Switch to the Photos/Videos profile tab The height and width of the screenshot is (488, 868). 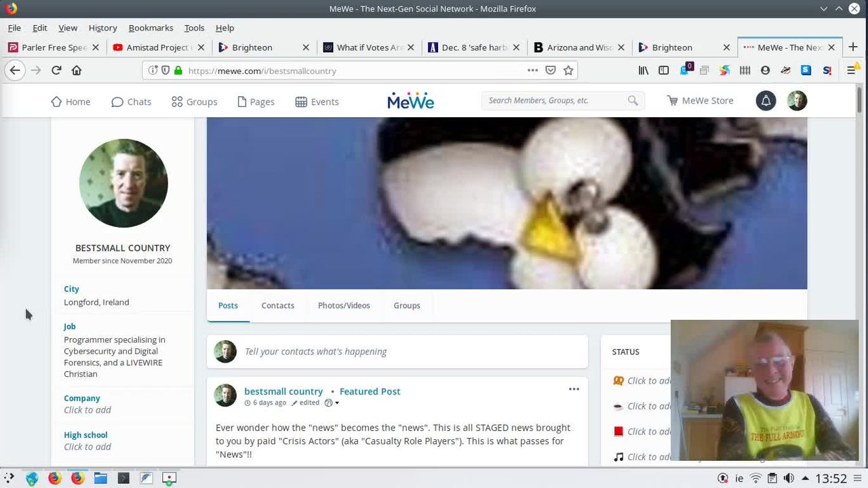[x=344, y=306]
